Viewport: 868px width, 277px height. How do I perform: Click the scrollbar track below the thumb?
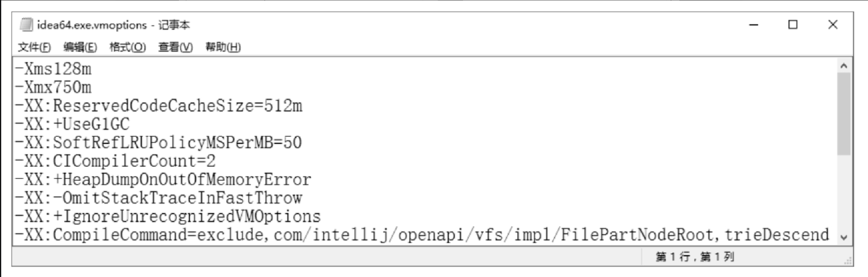[x=844, y=193]
